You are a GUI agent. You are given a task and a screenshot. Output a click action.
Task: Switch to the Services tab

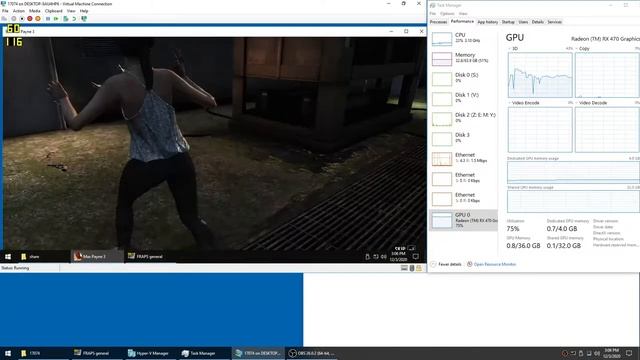[x=554, y=22]
